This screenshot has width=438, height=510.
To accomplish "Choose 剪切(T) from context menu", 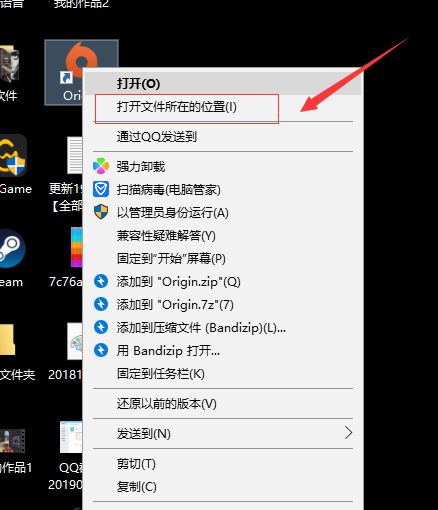I will [223, 464].
